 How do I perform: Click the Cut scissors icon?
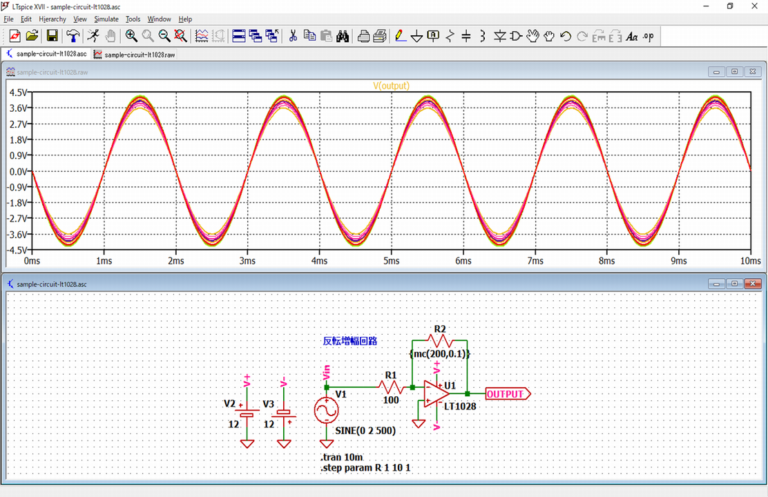tap(293, 36)
